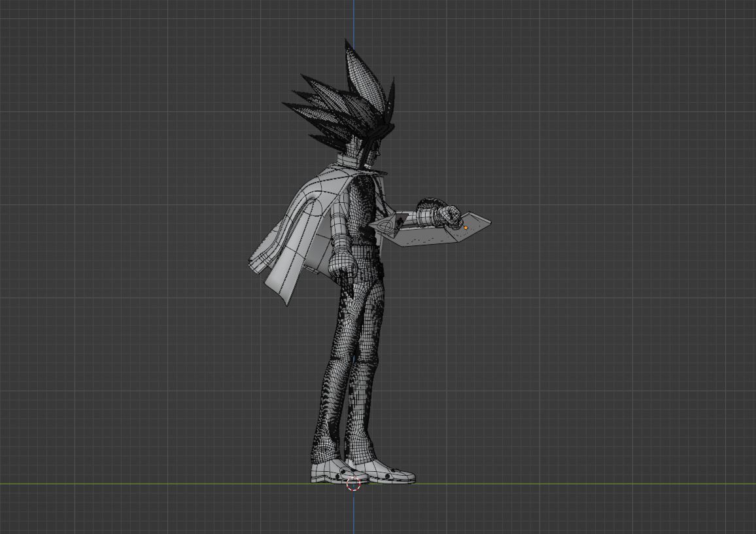Image resolution: width=756 pixels, height=534 pixels.
Task: Click the clenched fist above the duel disk
Action: 451,216
